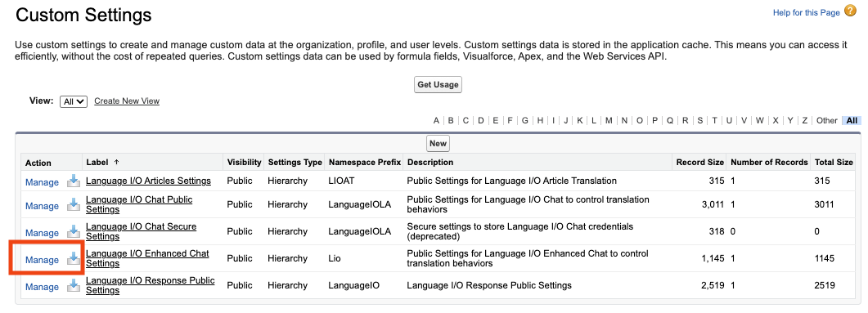Click the Number of Records column header
Screen dimensions: 868x313
tap(770, 163)
